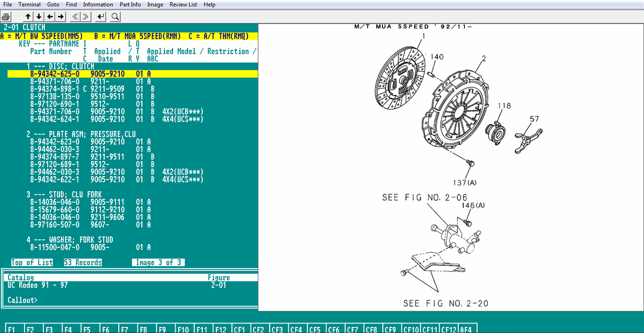The height and width of the screenshot is (333, 644).
Task: Select part number 8-97120-689-1 row
Action: [93, 164]
